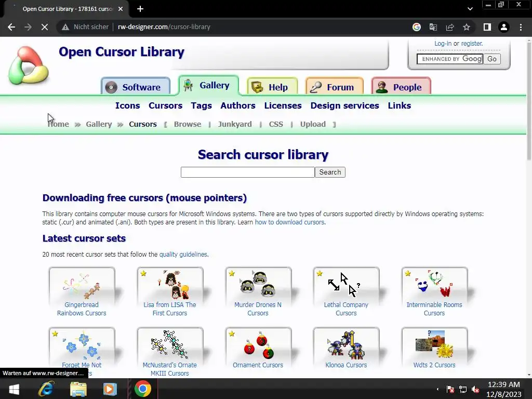Expand the tab search chevron
This screenshot has height=399, width=532.
[470, 9]
